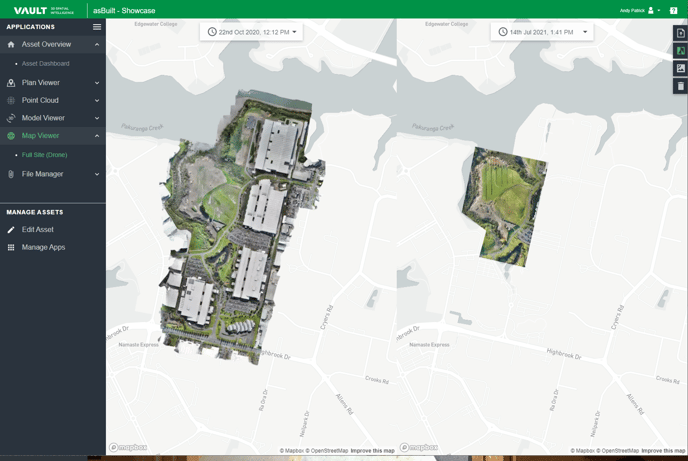Toggle the green split-compare map view icon
Image resolution: width=688 pixels, height=461 pixels.
point(681,51)
